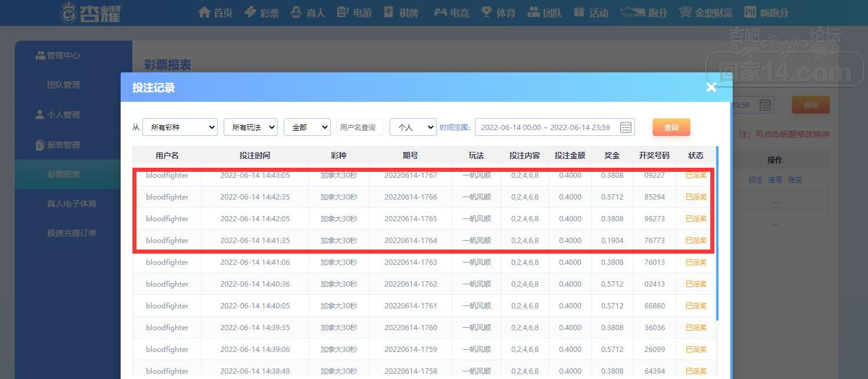Screen dimensions: 868x379
Task: Click draw number 36036
Action: coord(654,328)
